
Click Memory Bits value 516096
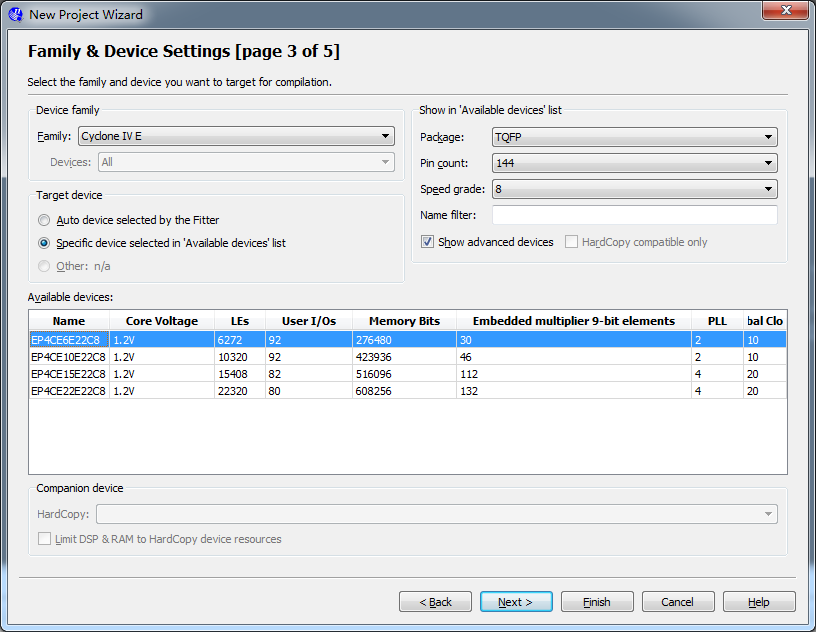point(374,374)
